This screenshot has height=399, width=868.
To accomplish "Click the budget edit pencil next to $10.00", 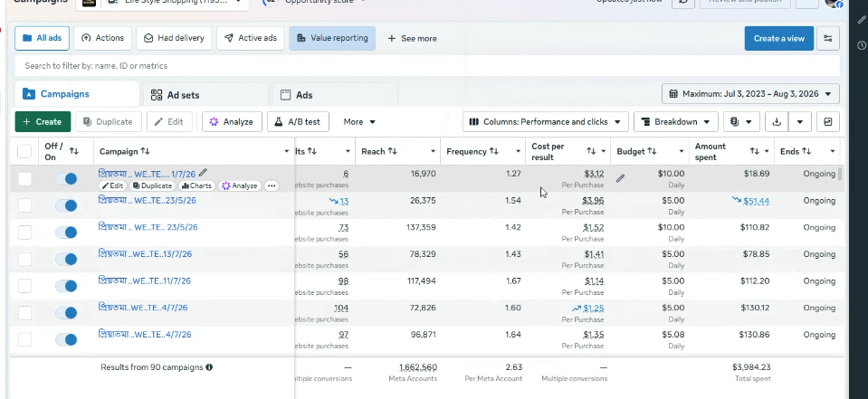I will click(x=621, y=178).
